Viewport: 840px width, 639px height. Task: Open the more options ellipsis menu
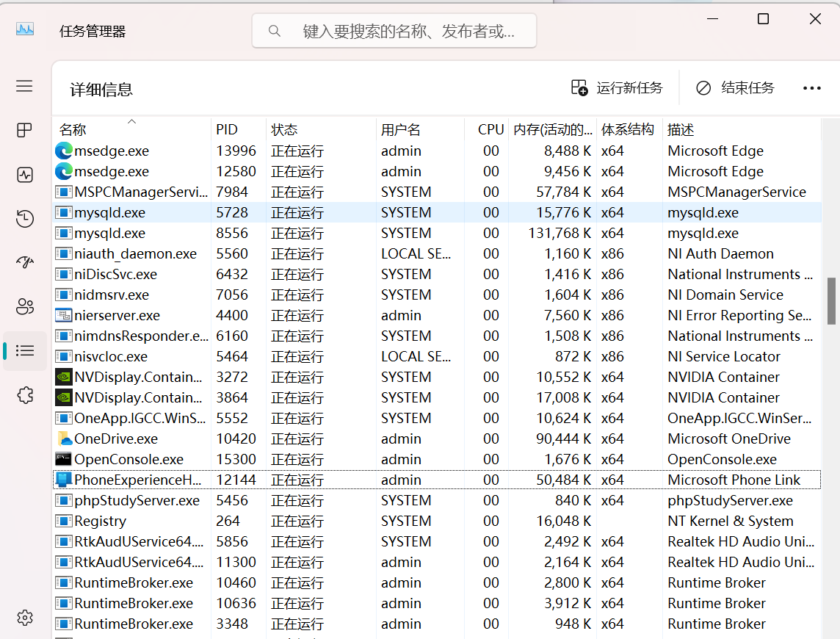pyautogui.click(x=811, y=88)
